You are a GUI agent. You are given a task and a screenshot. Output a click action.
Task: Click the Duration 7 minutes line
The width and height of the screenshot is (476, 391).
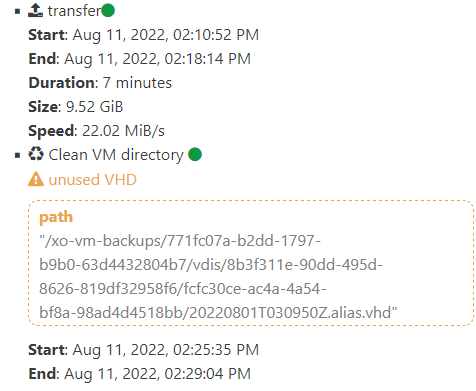pos(100,83)
